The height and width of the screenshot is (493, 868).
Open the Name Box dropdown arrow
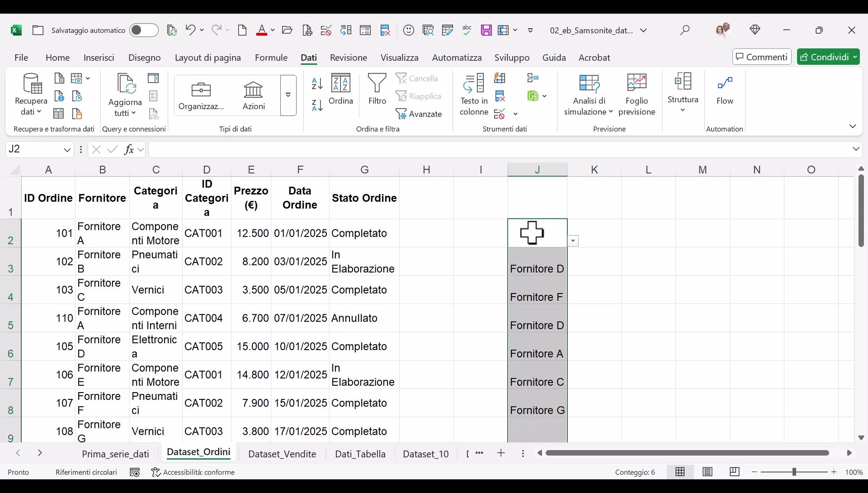(67, 150)
